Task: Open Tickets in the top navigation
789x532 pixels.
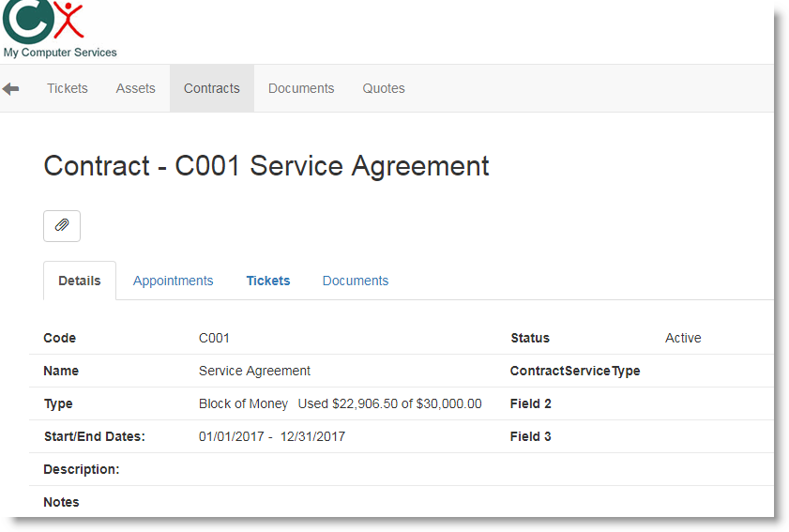Action: click(x=68, y=88)
